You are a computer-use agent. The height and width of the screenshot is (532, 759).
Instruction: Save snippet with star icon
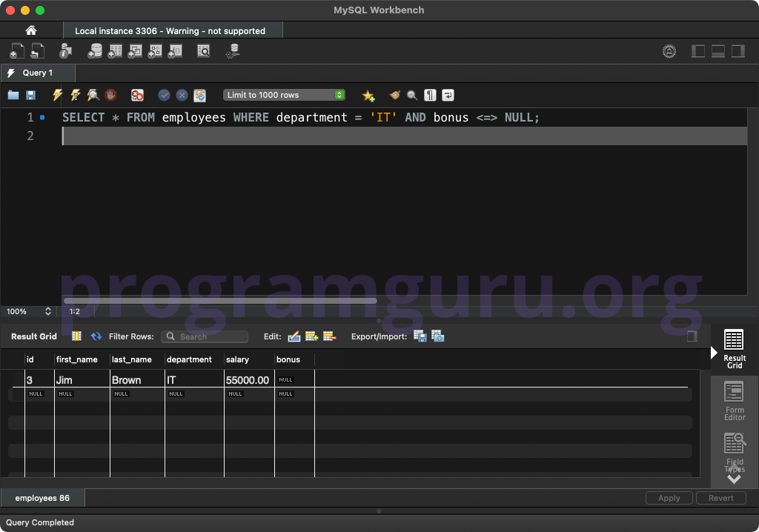(x=368, y=96)
